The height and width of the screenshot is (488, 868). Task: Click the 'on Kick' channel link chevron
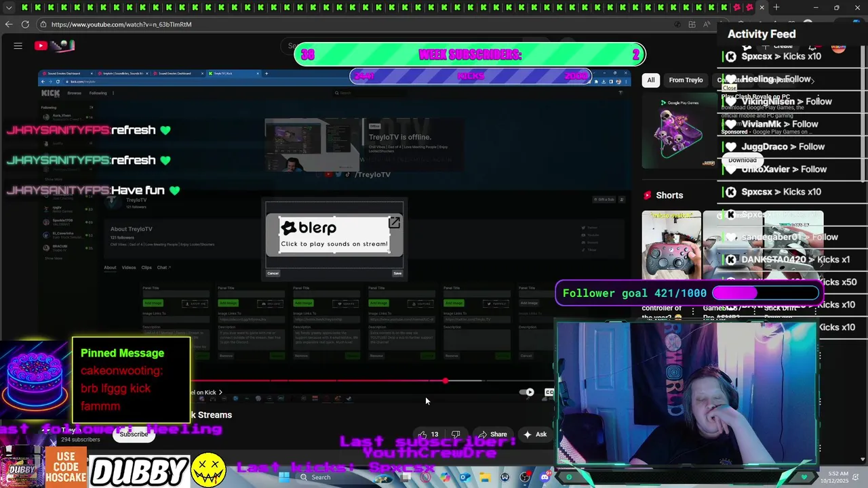click(x=220, y=392)
